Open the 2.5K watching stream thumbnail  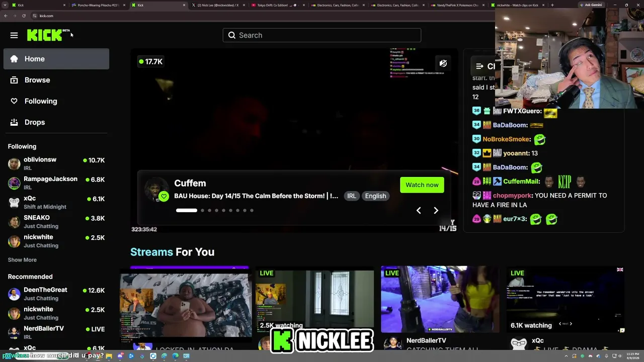315,300
